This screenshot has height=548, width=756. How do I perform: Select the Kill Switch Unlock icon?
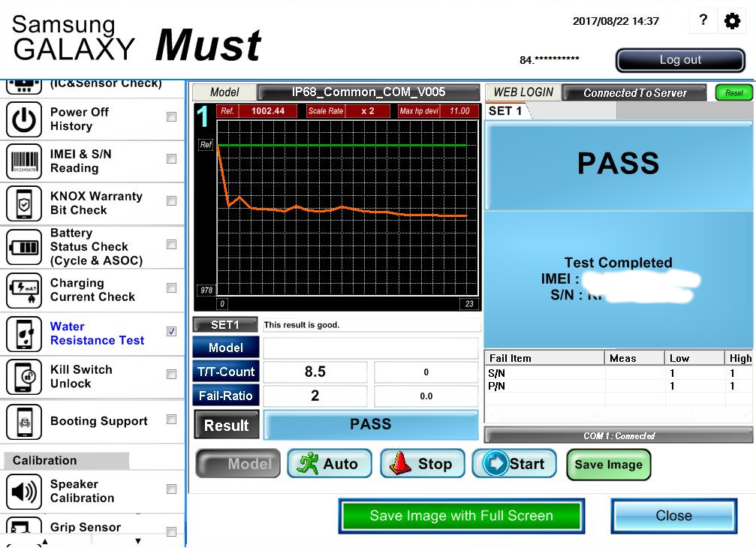24,377
